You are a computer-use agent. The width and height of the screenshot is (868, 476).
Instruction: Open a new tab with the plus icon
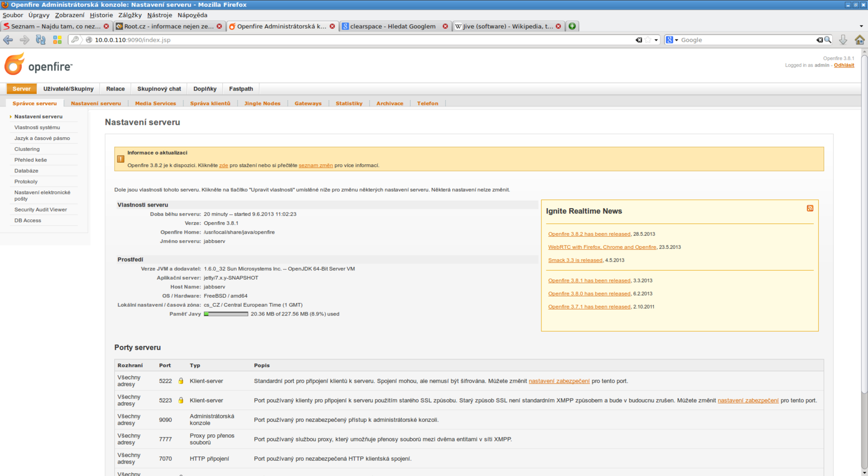[x=572, y=26]
